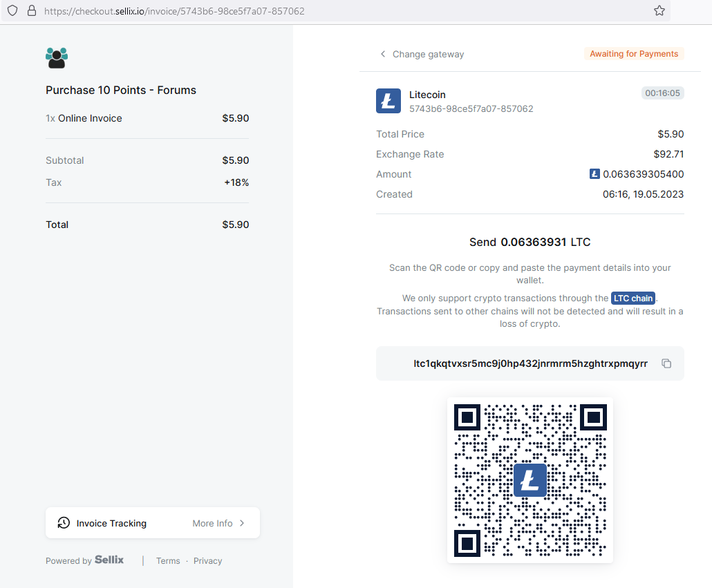Viewport: 712px width, 588px height.
Task: Bookmark this page with the star icon
Action: 659,10
